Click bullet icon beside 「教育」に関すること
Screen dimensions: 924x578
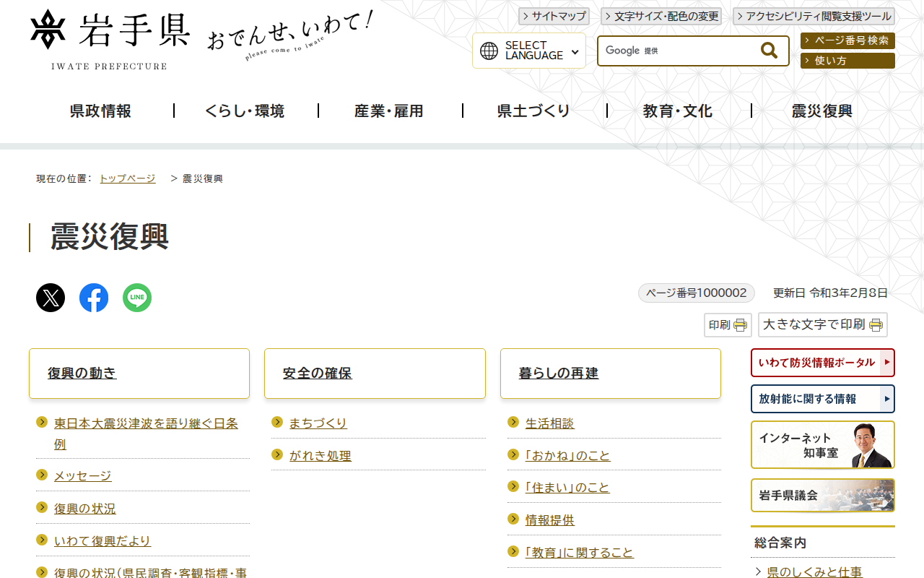pos(513,551)
